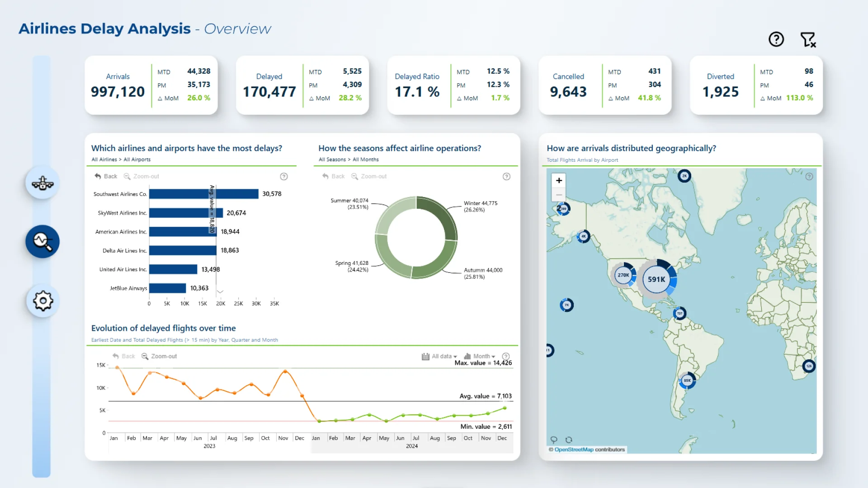Click the All Airports breadcrumb

point(137,160)
